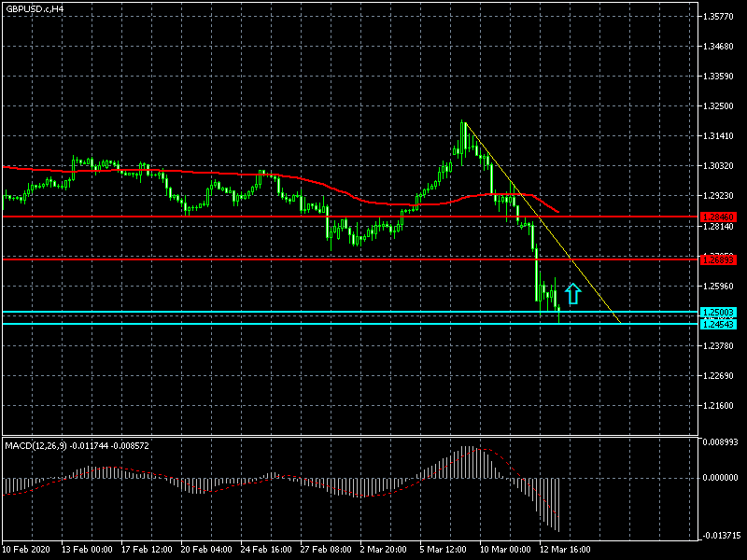Click the GBPUSD.c,H4 chart title
Image resolution: width=747 pixels, height=560 pixels.
pyautogui.click(x=35, y=8)
